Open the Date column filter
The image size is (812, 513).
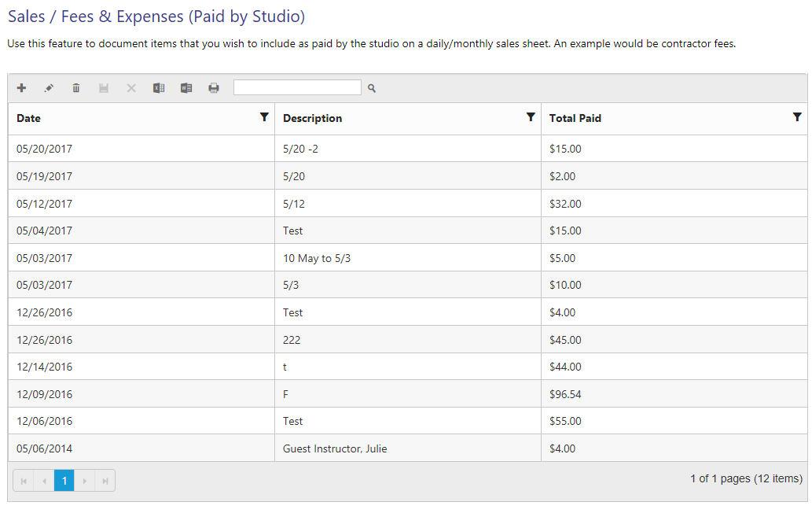coord(264,117)
